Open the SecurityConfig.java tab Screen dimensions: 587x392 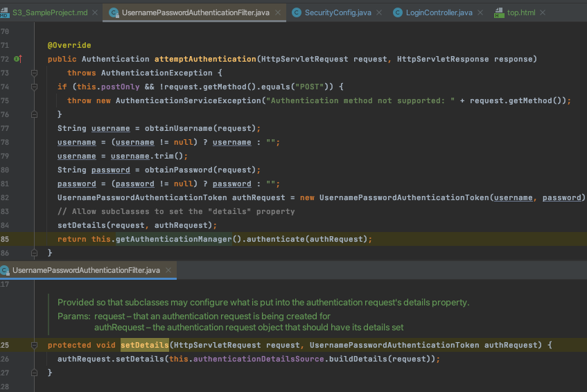pos(338,12)
